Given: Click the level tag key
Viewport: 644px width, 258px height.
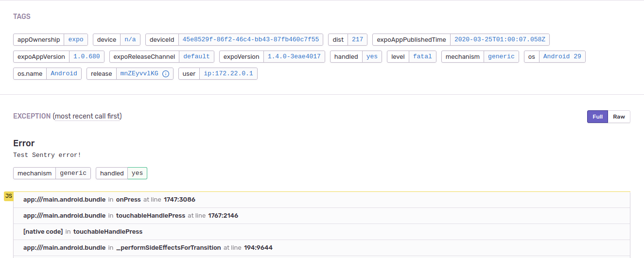Looking at the screenshot, I should (x=398, y=57).
